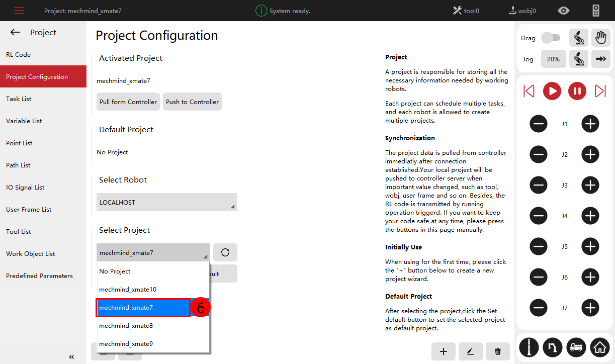Open IO Signal List in the sidebar
The image size is (615, 364).
click(25, 188)
